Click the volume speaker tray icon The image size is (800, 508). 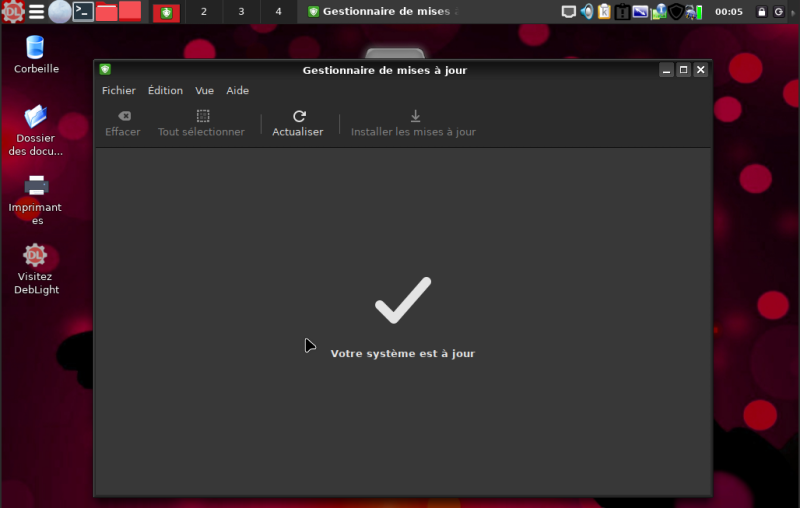[x=587, y=12]
